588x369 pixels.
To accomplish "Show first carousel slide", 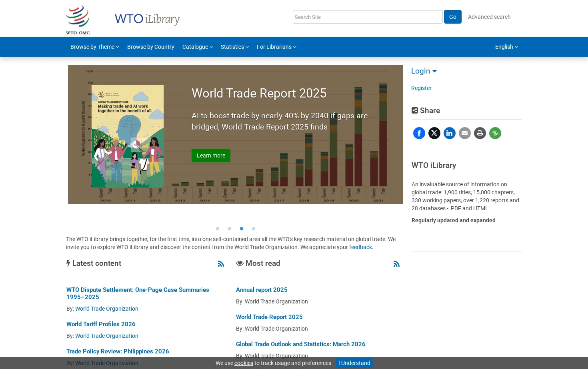I will (x=218, y=229).
